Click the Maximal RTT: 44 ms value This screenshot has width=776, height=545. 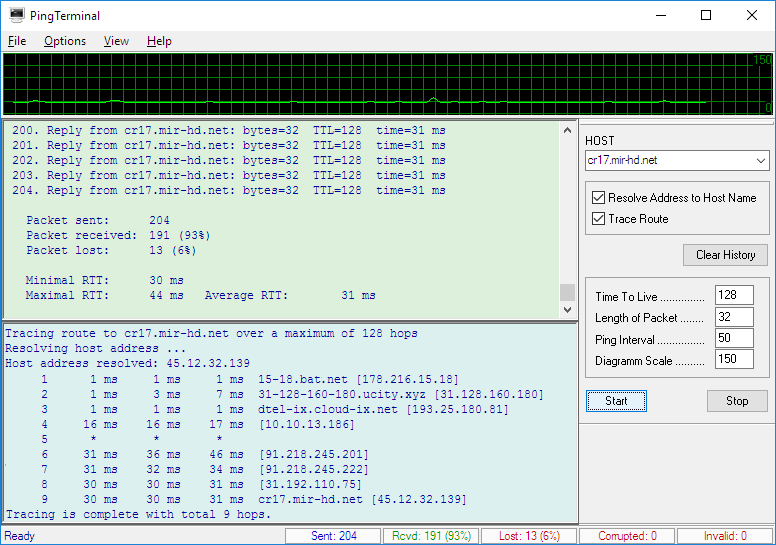(166, 296)
